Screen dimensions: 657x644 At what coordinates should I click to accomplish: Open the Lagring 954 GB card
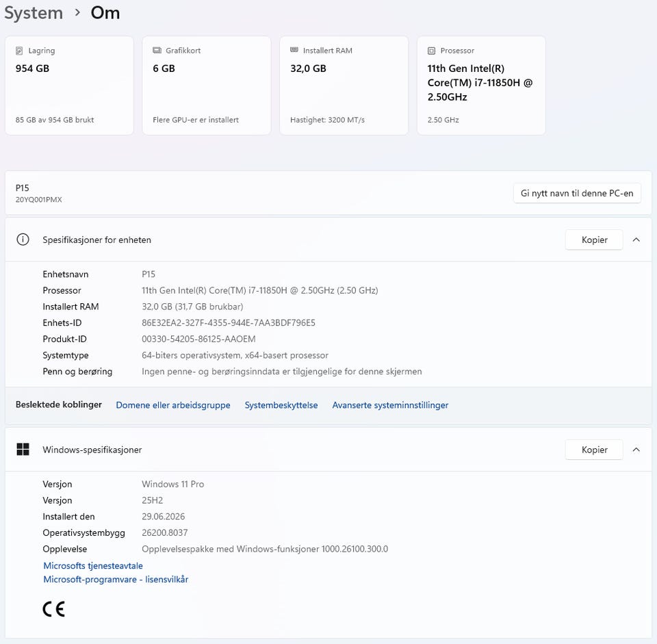click(69, 86)
